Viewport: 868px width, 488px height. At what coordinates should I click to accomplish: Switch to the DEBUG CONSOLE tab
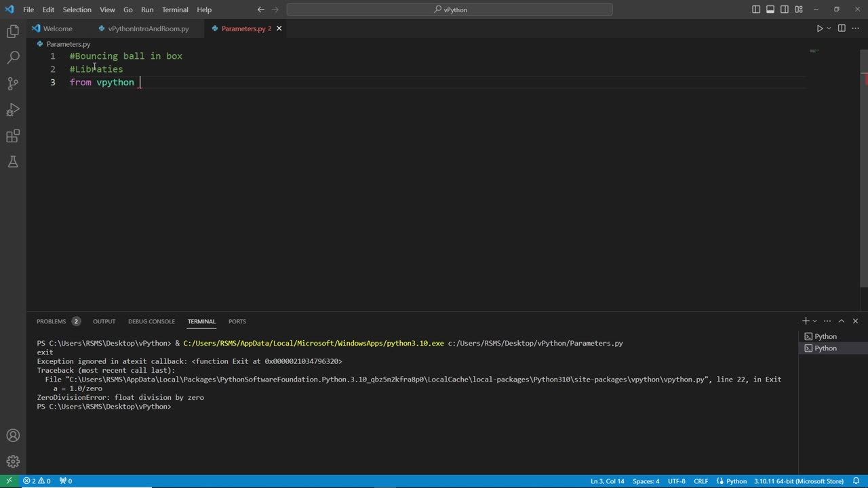[151, 321]
